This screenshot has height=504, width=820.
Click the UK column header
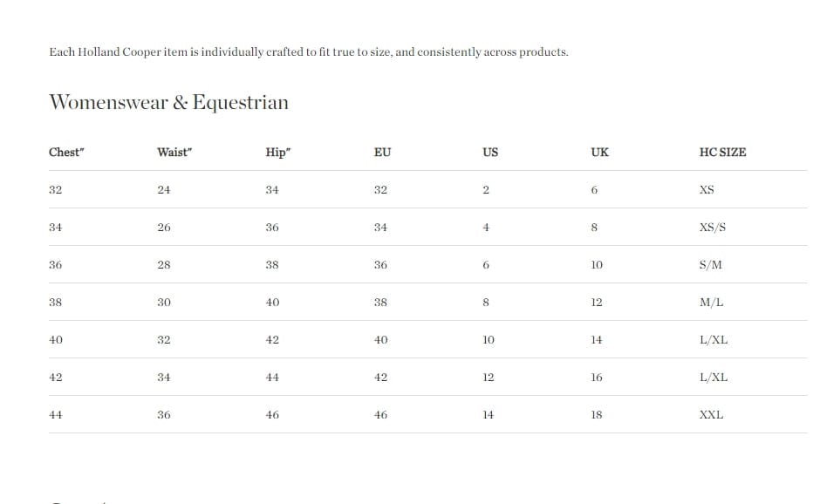[x=599, y=153]
